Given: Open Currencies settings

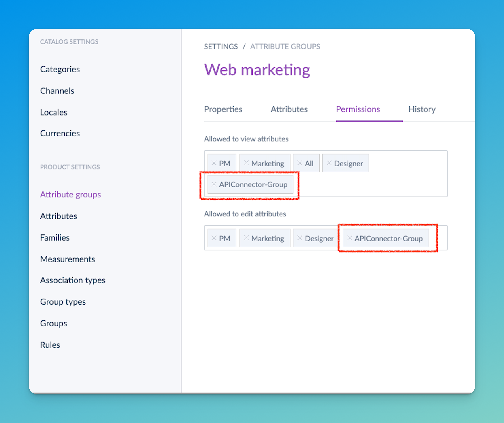Looking at the screenshot, I should pyautogui.click(x=60, y=133).
